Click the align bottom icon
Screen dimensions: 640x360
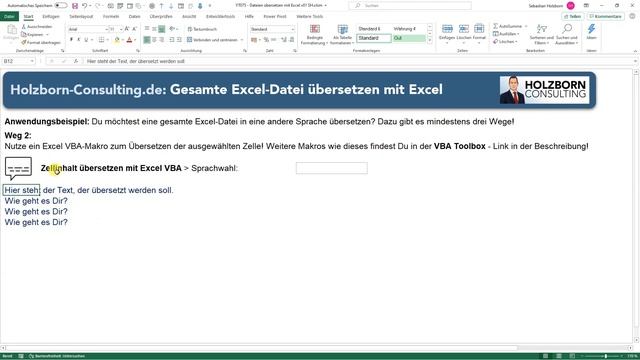[x=162, y=29]
